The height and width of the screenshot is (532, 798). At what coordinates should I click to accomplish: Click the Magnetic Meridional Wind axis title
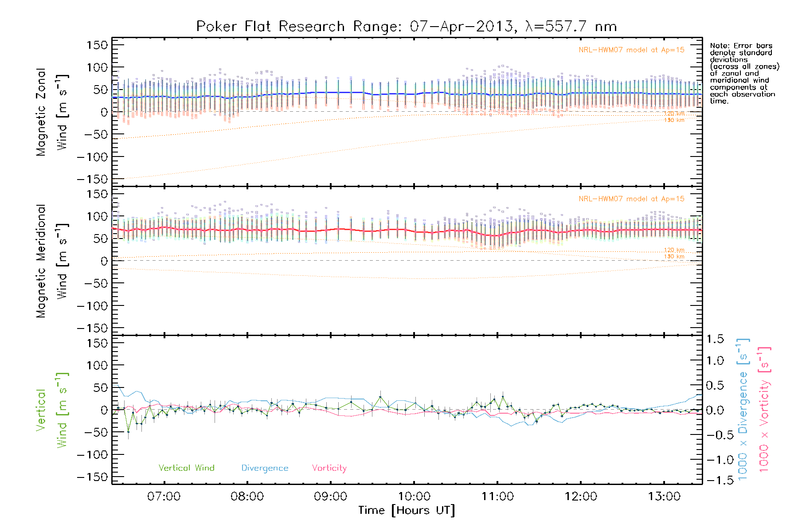click(x=51, y=261)
